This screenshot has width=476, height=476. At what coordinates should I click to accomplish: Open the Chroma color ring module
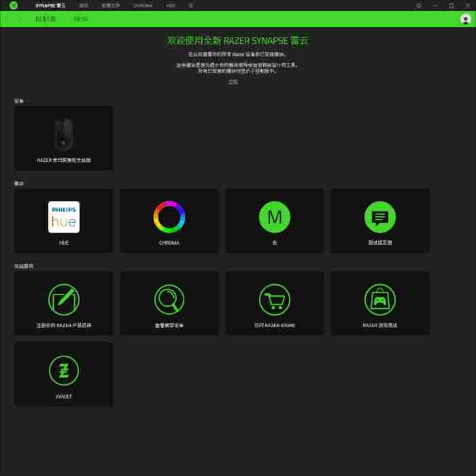(x=169, y=221)
